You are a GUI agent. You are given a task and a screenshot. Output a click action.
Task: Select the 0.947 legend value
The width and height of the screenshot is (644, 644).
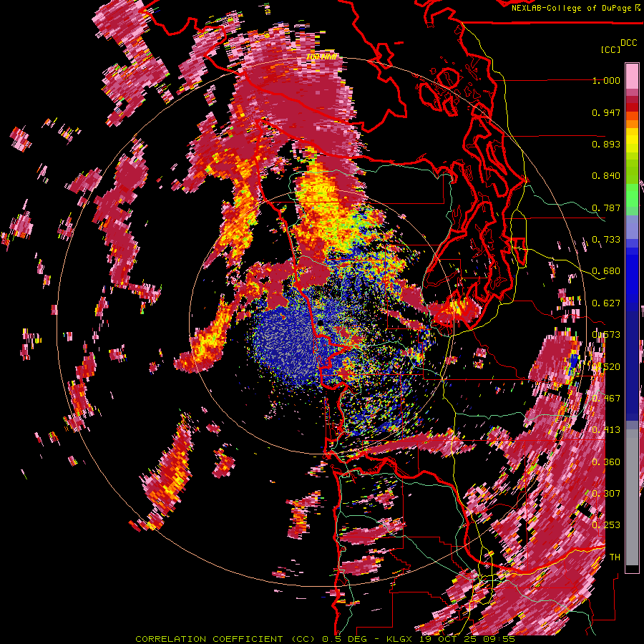(x=606, y=112)
